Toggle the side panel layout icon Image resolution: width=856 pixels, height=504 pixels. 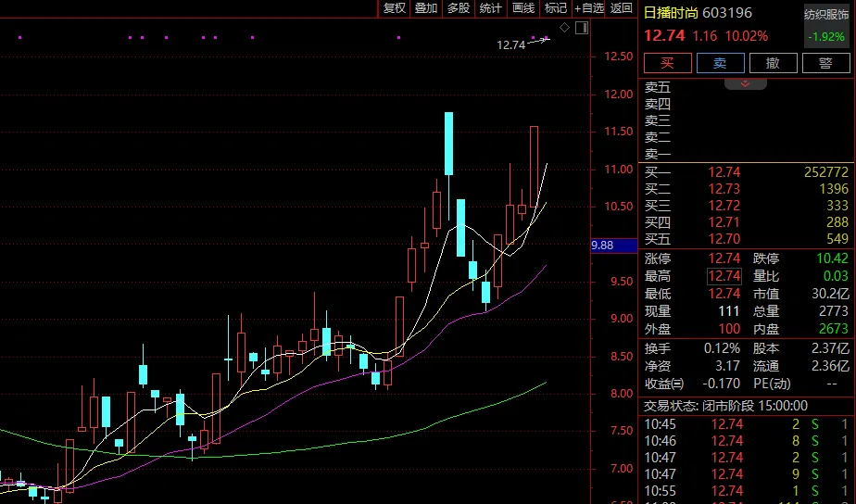(582, 27)
